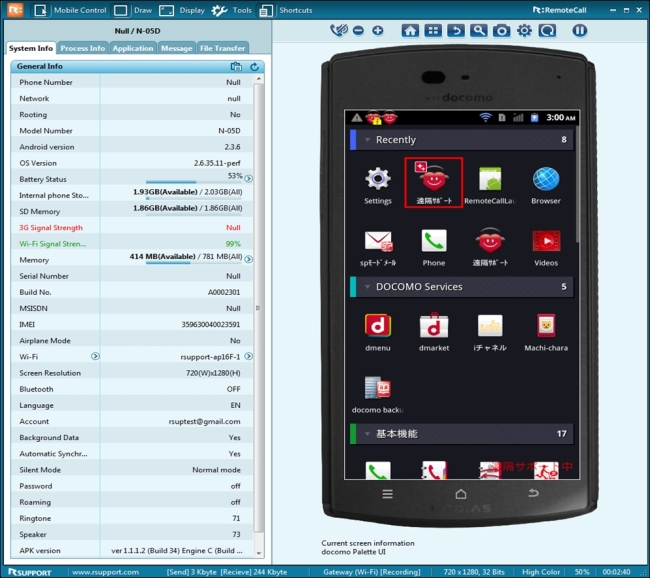Viewport: 650px width, 578px height.
Task: Tap the phone's hardware back key
Action: [534, 493]
